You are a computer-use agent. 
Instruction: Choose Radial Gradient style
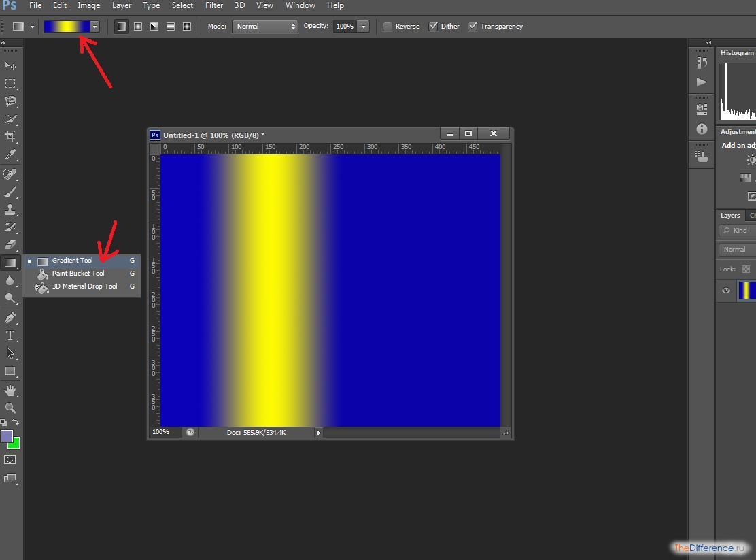coord(138,27)
